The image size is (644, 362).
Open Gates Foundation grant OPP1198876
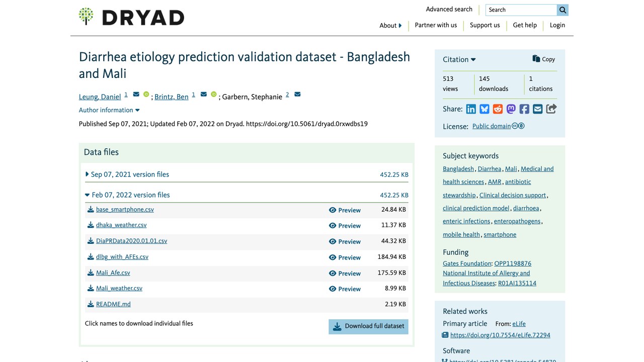click(x=513, y=263)
